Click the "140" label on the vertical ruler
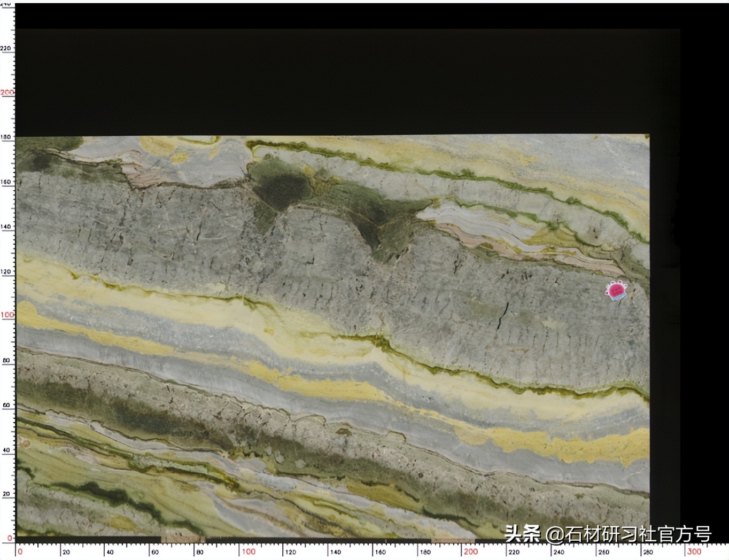This screenshot has height=560, width=729. tap(6, 227)
